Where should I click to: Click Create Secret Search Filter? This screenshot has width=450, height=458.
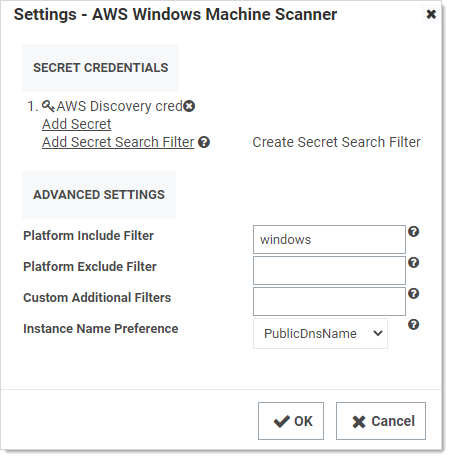336,142
